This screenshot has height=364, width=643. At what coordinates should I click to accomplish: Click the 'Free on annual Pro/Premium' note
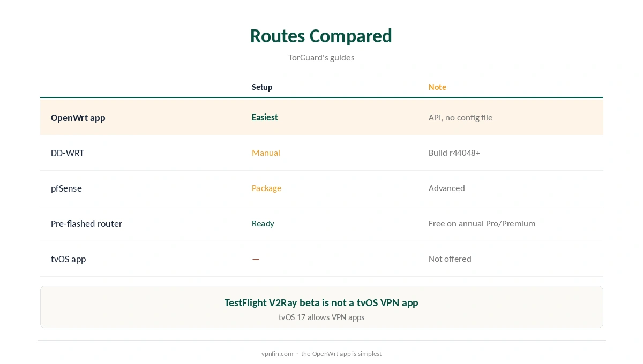pos(482,223)
